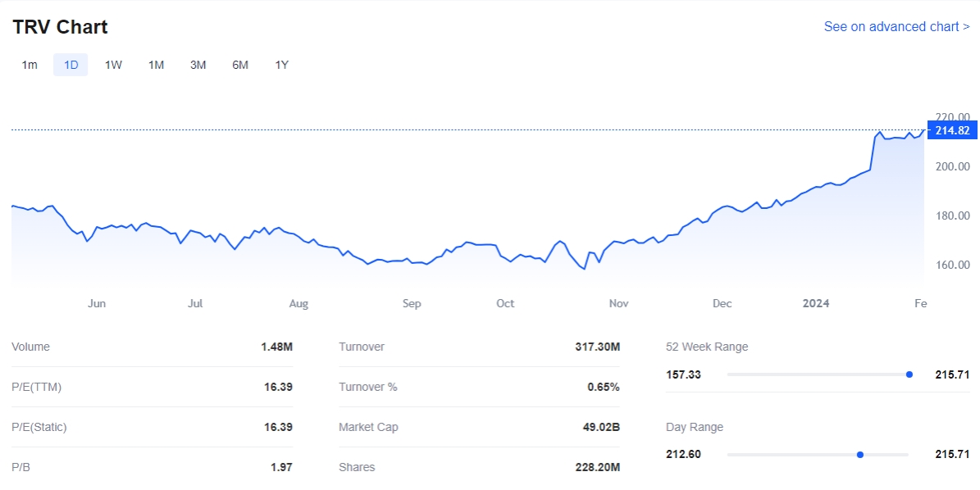Viewport: 980px width, 490px height.
Task: Click the 214.82 current price tag
Action: tap(951, 130)
